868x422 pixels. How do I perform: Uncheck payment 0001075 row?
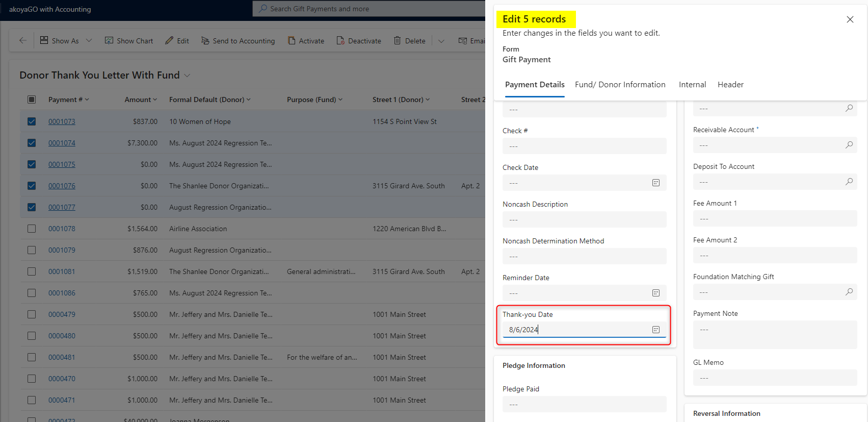[x=32, y=164]
